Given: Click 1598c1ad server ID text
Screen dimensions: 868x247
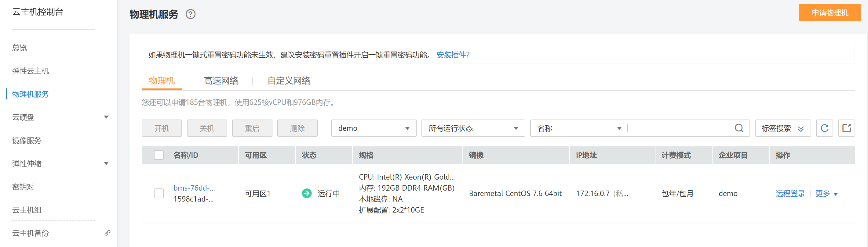Looking at the screenshot, I should [x=193, y=199].
